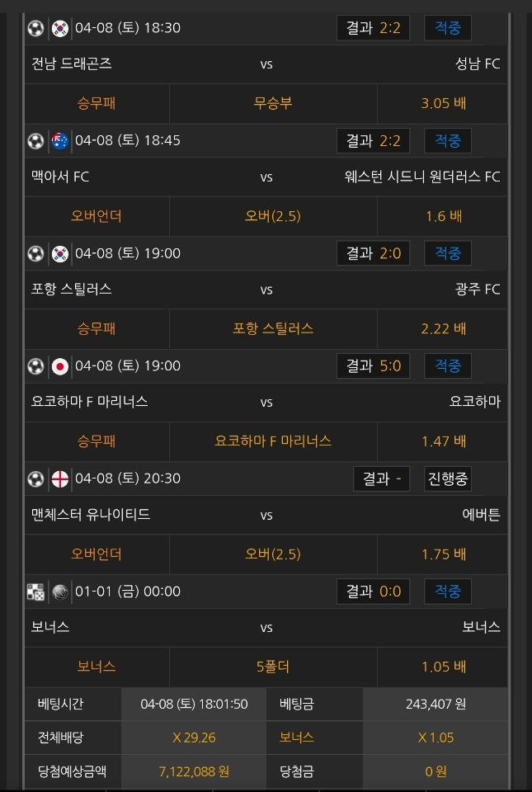The width and height of the screenshot is (532, 792).
Task: Select the 무승부 pick cell
Action: point(273,103)
